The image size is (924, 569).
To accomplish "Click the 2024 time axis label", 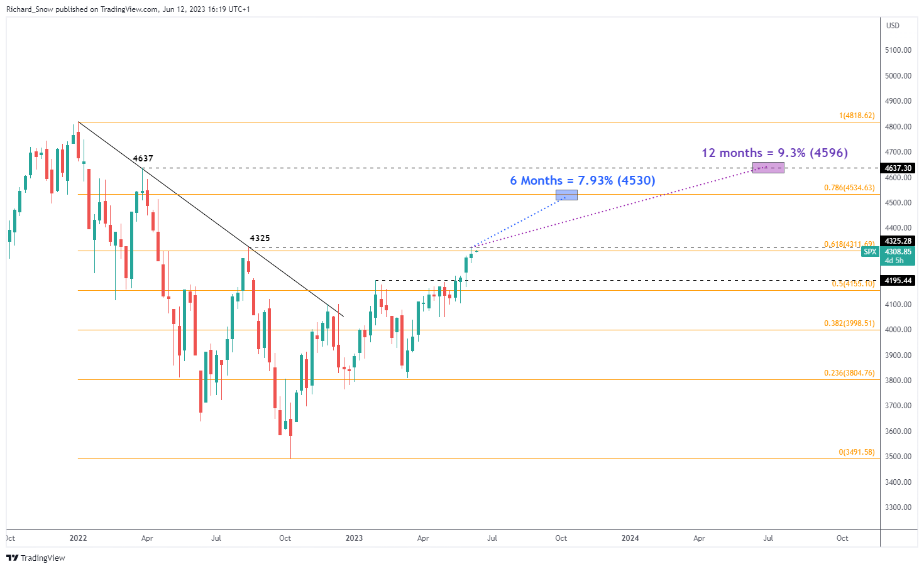I will point(630,538).
